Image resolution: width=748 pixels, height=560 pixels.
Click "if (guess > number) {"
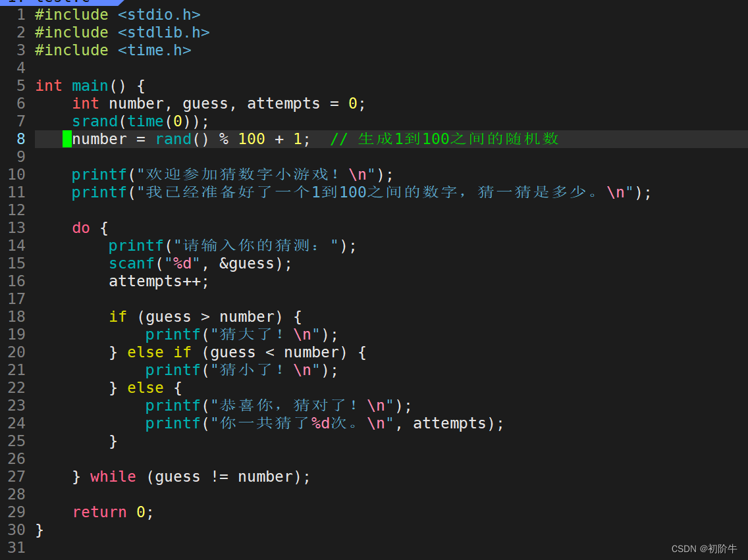coord(205,317)
